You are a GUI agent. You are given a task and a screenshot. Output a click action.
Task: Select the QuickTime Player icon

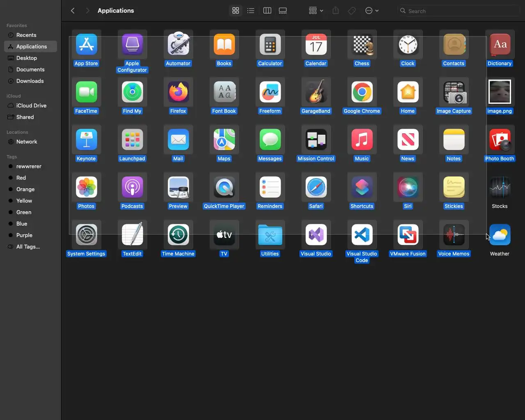point(224,187)
